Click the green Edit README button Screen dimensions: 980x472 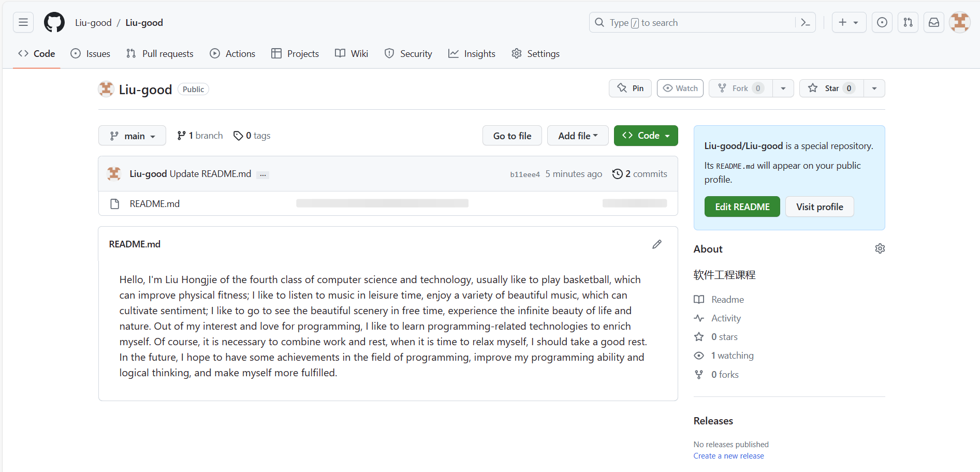click(x=742, y=207)
